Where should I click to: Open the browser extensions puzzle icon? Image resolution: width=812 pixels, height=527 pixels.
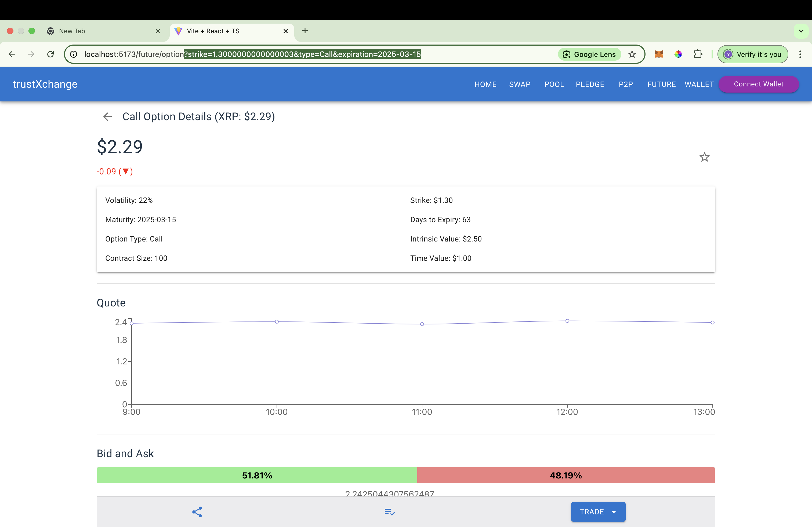tap(698, 54)
